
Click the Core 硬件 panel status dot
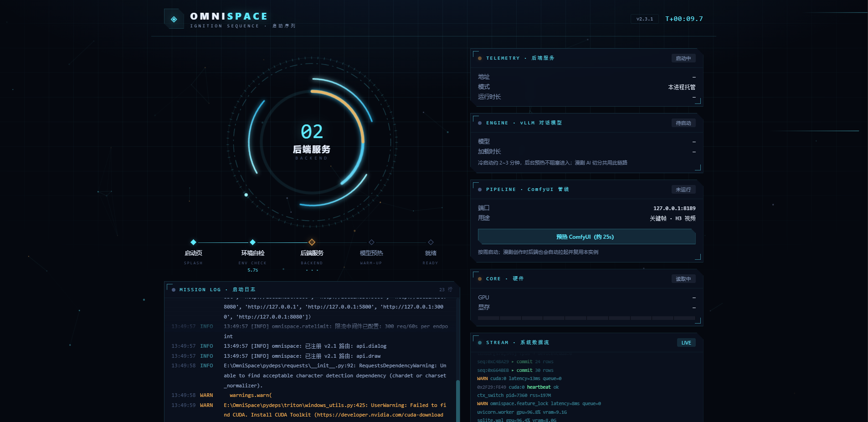(480, 279)
